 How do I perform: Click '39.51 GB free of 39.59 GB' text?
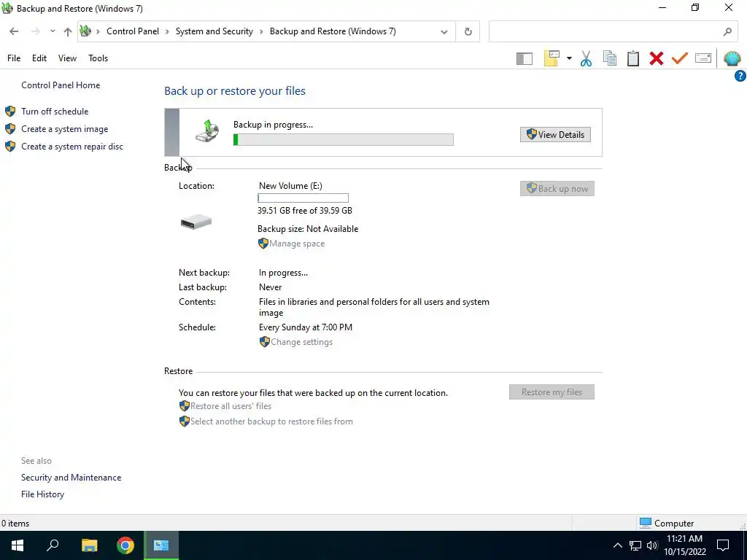tap(305, 211)
